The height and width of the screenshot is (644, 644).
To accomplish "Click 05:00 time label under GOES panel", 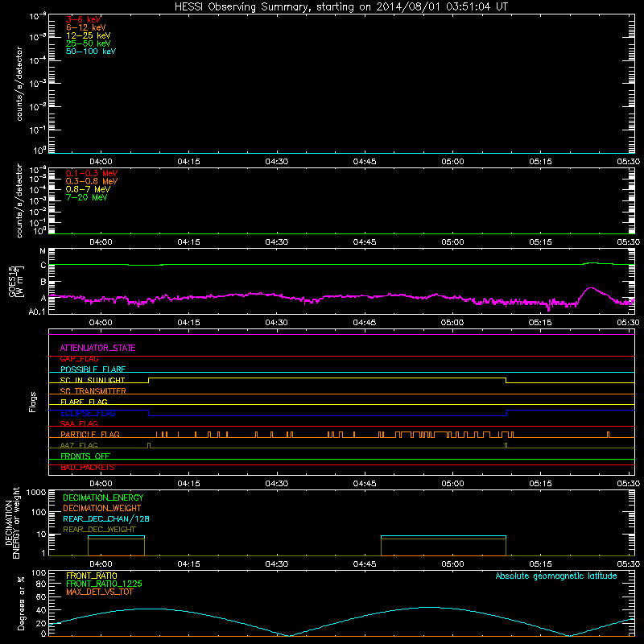I will click(452, 323).
